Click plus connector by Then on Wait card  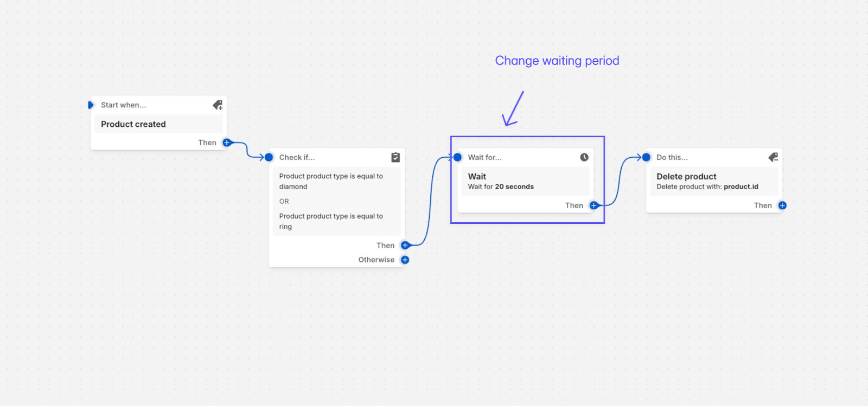[593, 205]
